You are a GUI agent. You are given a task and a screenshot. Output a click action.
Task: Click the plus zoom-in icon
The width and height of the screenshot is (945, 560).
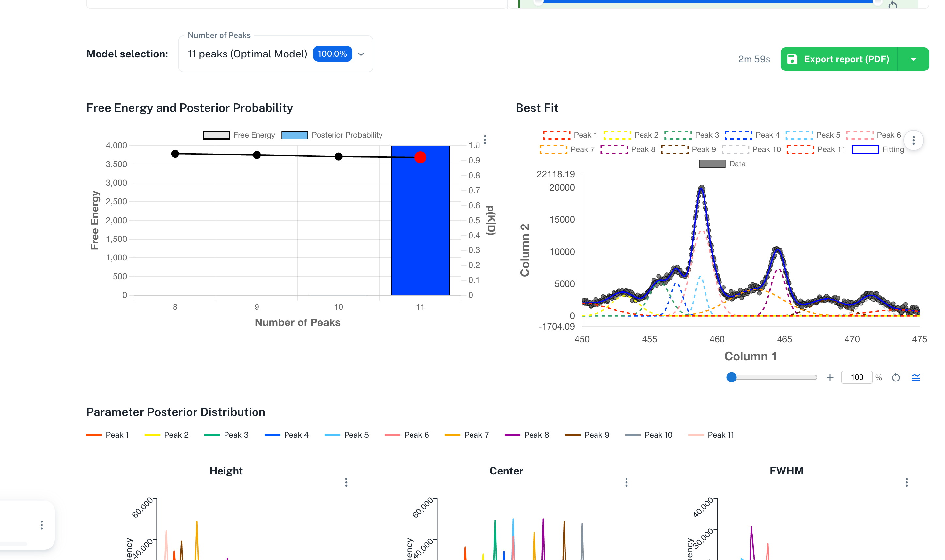pyautogui.click(x=830, y=377)
